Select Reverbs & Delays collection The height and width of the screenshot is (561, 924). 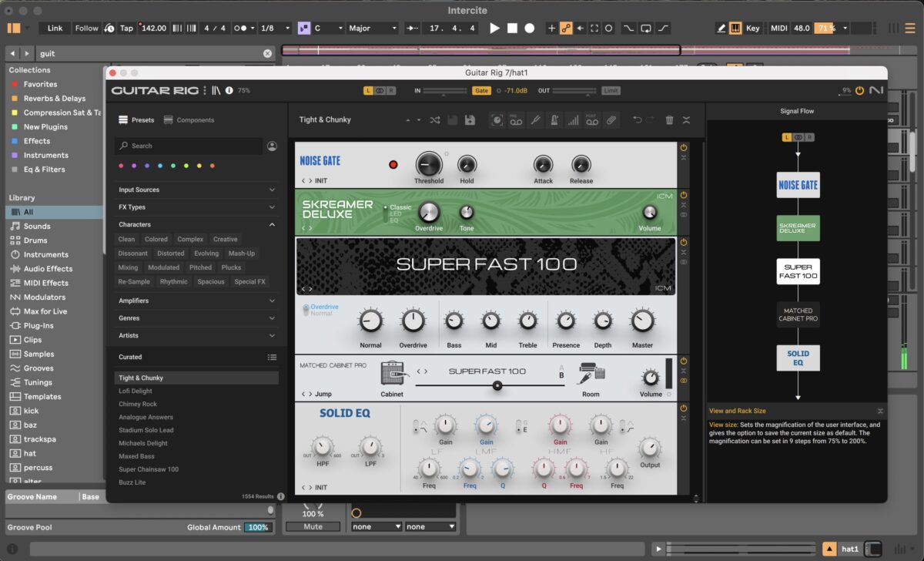[x=55, y=99]
